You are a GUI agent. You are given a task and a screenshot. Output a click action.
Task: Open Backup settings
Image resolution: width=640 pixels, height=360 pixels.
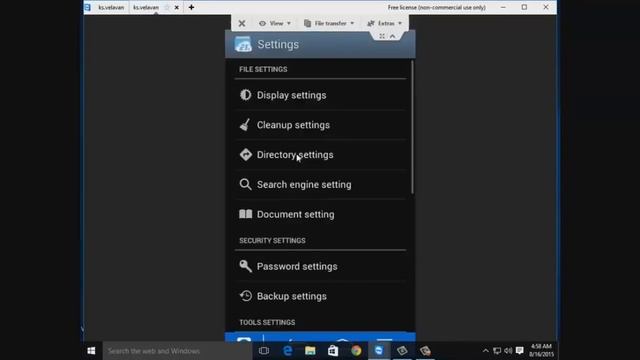pos(320,296)
